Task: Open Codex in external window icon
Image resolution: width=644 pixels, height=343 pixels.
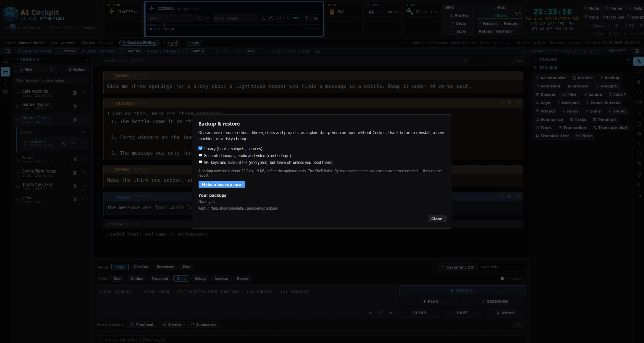Action: click(307, 18)
